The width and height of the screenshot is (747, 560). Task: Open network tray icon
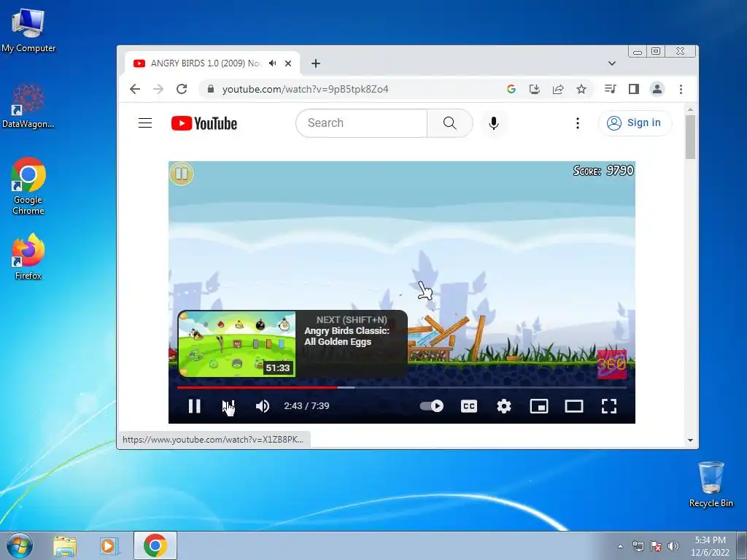coord(638,546)
